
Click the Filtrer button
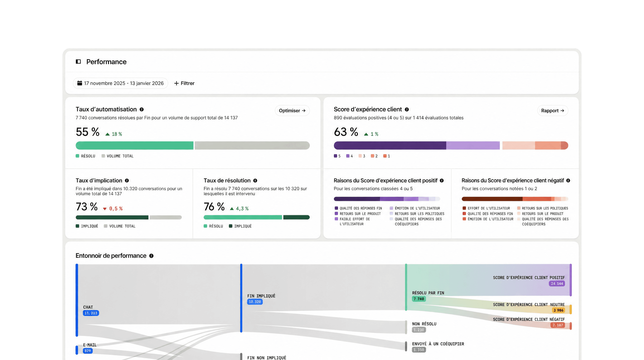click(x=184, y=83)
